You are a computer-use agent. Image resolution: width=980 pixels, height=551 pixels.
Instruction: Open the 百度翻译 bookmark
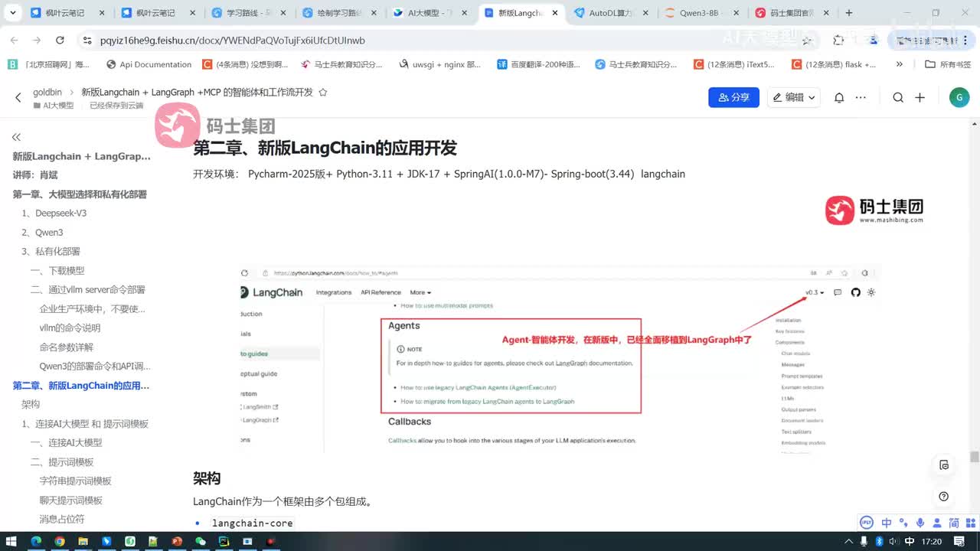[537, 64]
